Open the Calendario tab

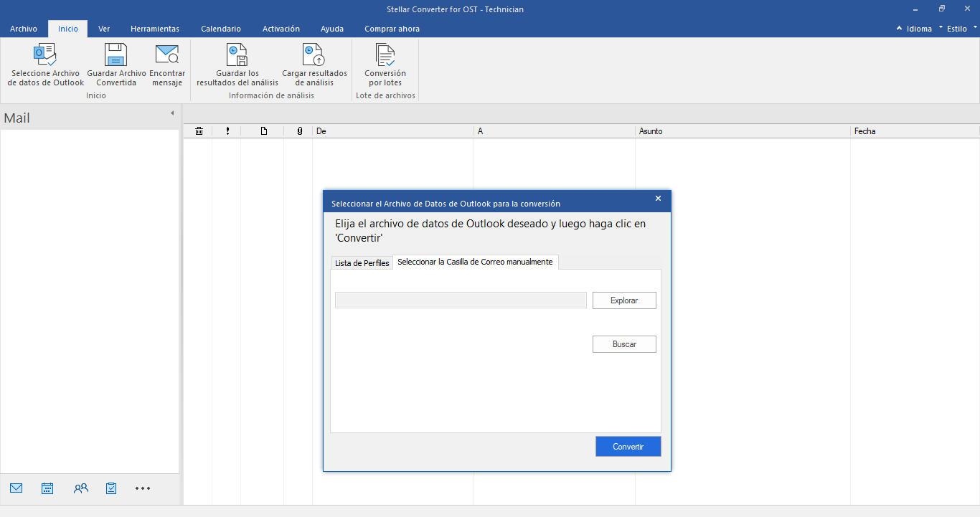(221, 29)
